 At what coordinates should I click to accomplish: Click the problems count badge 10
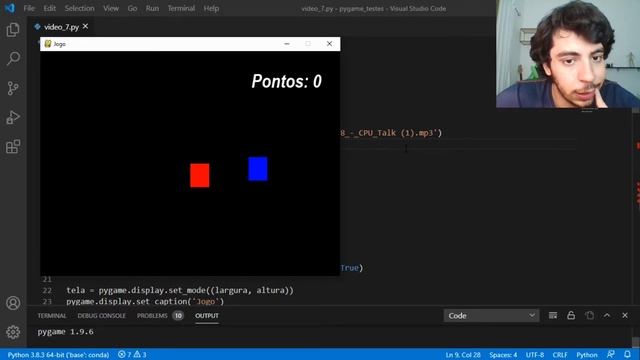(x=178, y=316)
